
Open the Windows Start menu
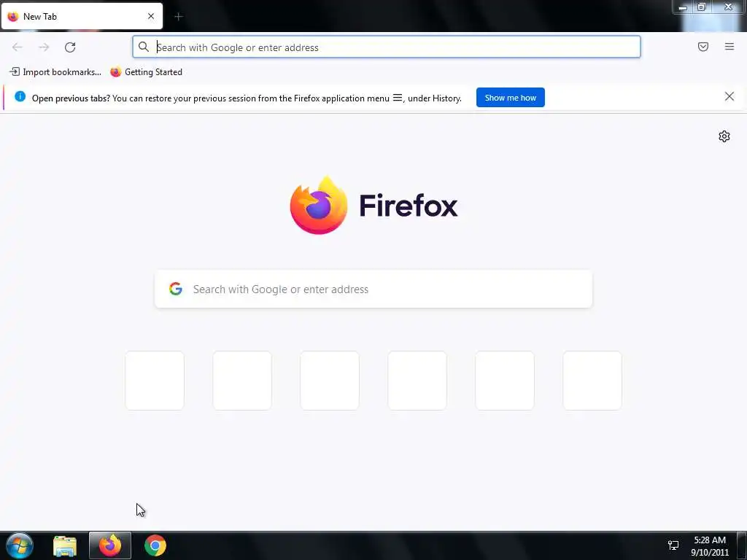tap(20, 545)
